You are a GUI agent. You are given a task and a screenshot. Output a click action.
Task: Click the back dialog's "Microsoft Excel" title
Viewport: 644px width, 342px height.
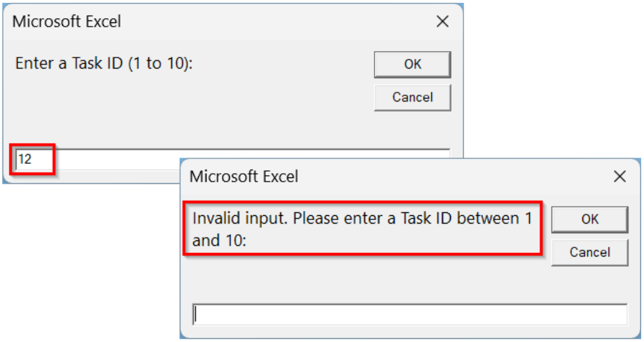coord(66,22)
